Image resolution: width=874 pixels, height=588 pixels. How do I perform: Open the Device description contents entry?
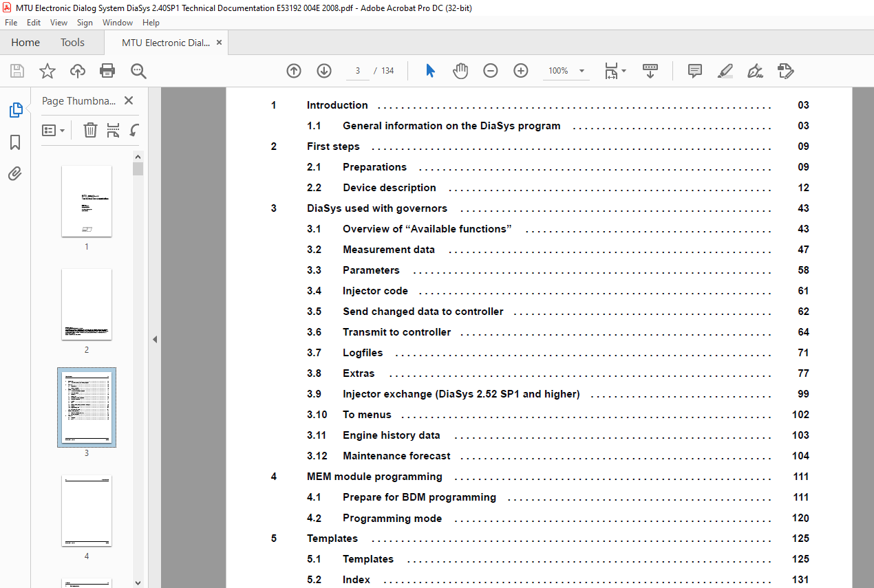390,188
